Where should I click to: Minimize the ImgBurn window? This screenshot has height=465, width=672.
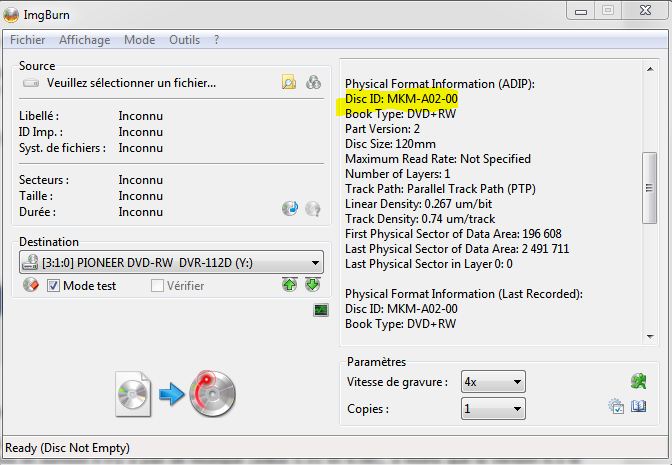581,11
